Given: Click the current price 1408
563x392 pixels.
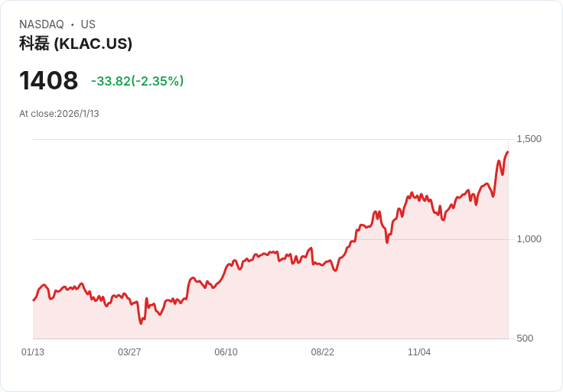Looking at the screenshot, I should 48,81.
